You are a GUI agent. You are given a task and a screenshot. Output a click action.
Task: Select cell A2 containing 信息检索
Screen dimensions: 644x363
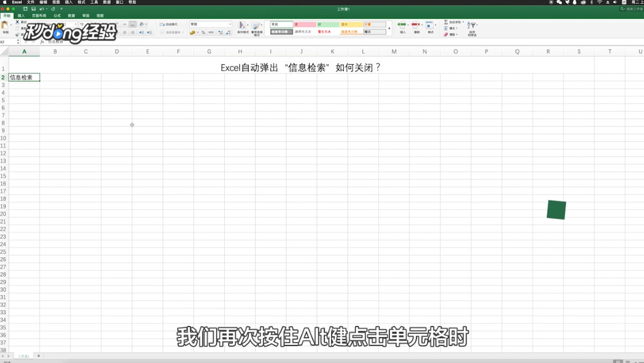(x=25, y=77)
